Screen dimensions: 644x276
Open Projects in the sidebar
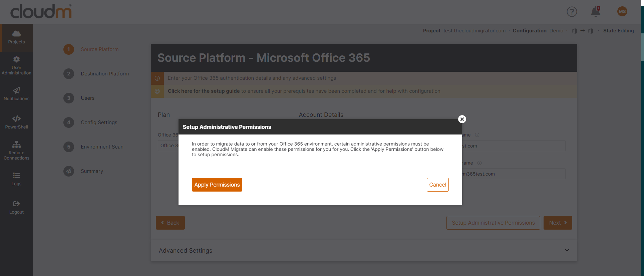[x=16, y=37]
